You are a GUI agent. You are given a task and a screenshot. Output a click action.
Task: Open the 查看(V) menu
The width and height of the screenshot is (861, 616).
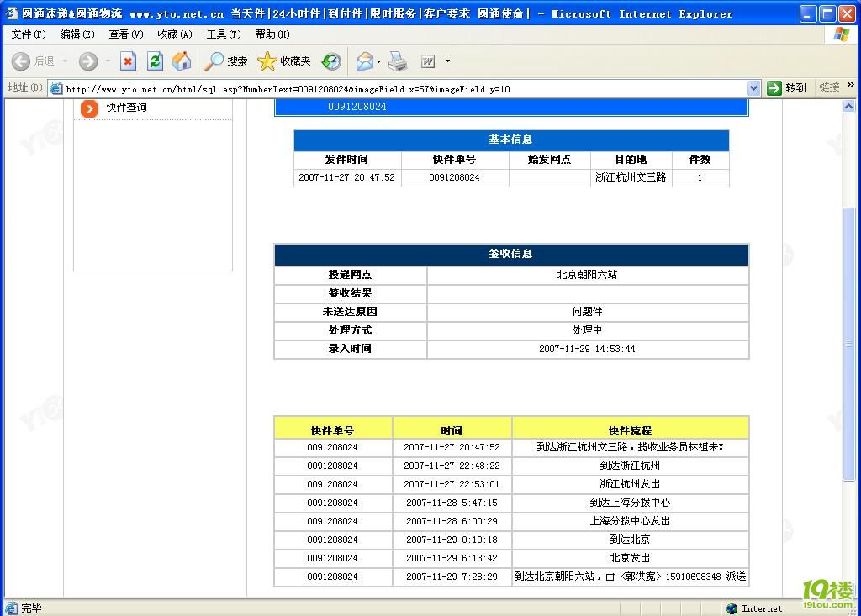[x=125, y=34]
